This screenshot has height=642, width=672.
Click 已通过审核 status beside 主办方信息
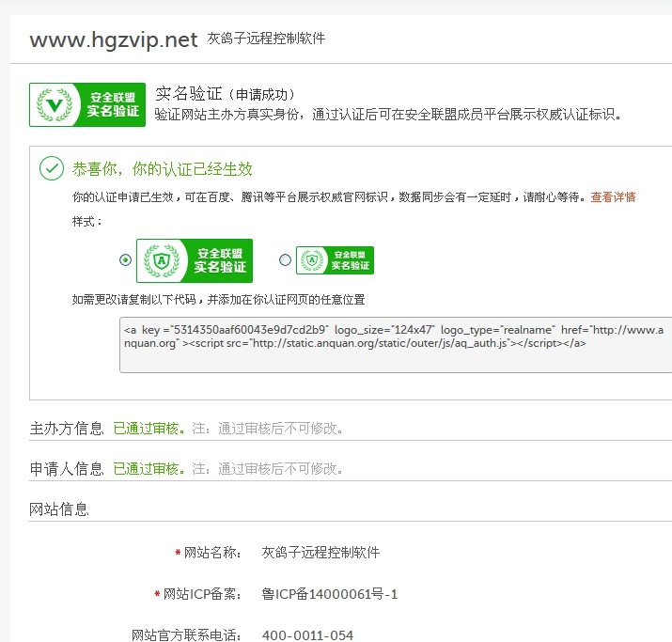click(149, 428)
